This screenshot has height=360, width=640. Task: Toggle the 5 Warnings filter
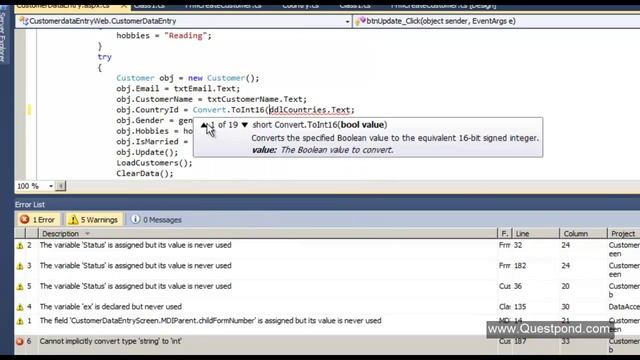coord(94,220)
